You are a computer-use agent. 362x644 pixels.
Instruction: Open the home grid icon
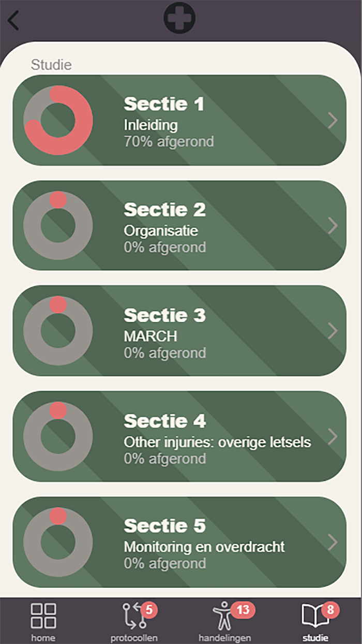click(43, 616)
